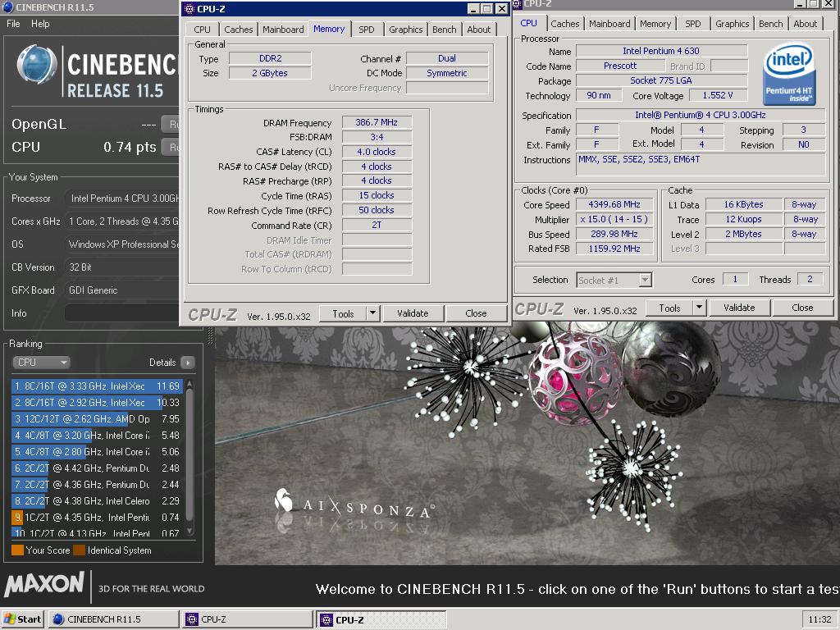Select SPD tab in Memory CPU-Z window
The height and width of the screenshot is (630, 840).
367,30
